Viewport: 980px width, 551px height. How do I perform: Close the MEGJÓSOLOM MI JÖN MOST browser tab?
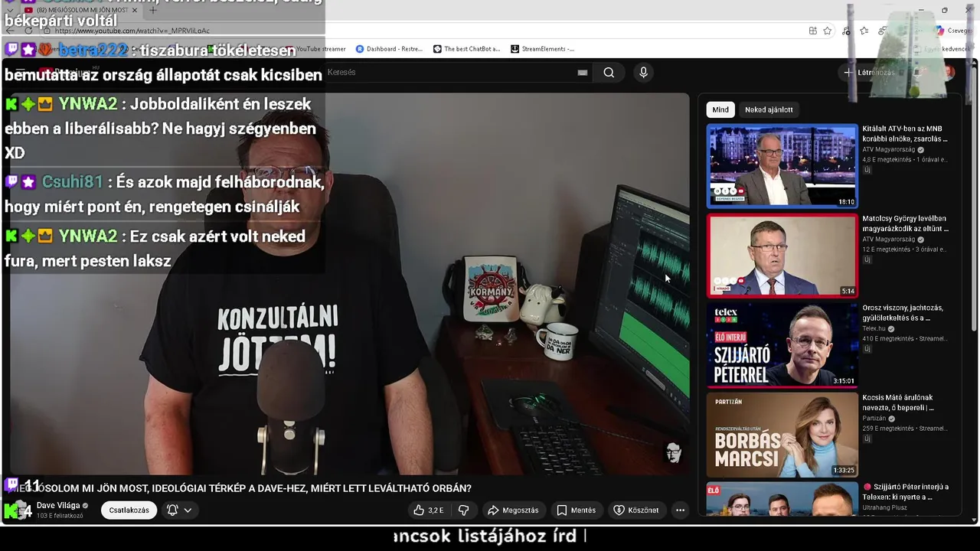(x=135, y=10)
